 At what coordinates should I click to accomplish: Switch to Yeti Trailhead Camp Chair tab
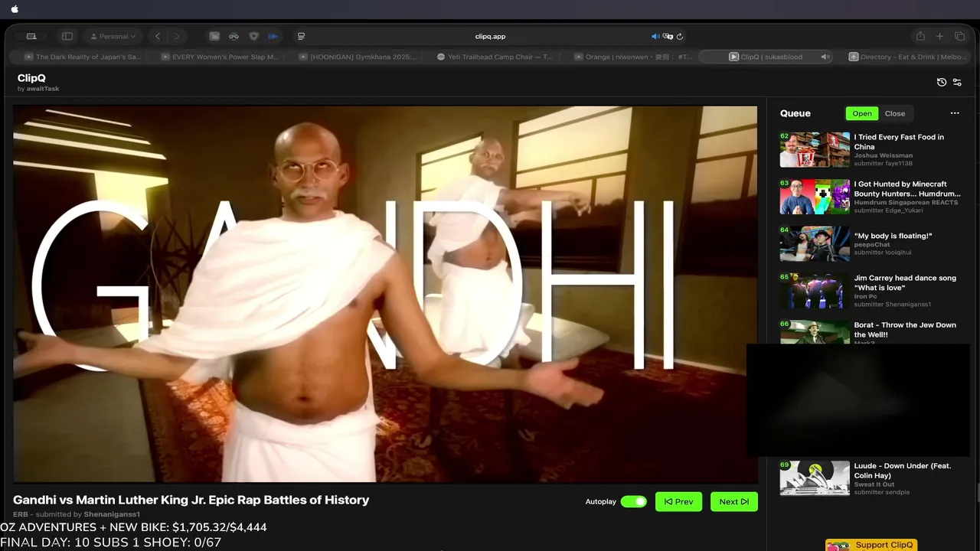pos(495,57)
